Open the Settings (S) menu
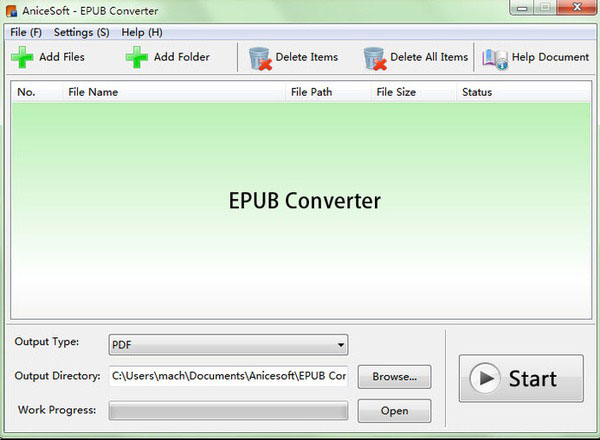 pyautogui.click(x=82, y=32)
